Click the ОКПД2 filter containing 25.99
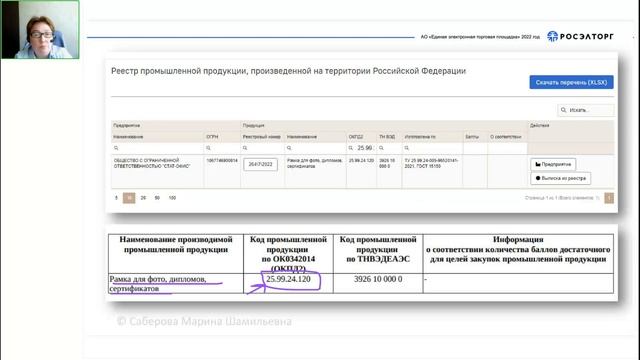Screen dimensions: 640x360 click(362, 148)
